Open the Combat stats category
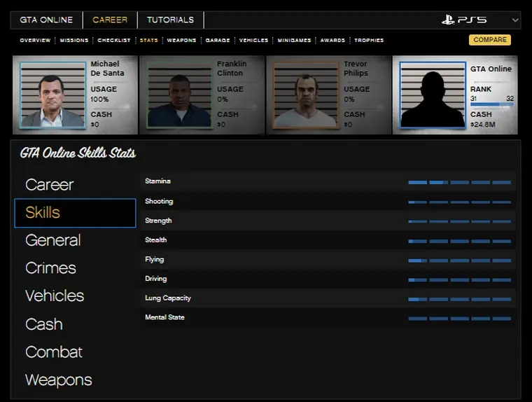The image size is (532, 402). tap(54, 352)
